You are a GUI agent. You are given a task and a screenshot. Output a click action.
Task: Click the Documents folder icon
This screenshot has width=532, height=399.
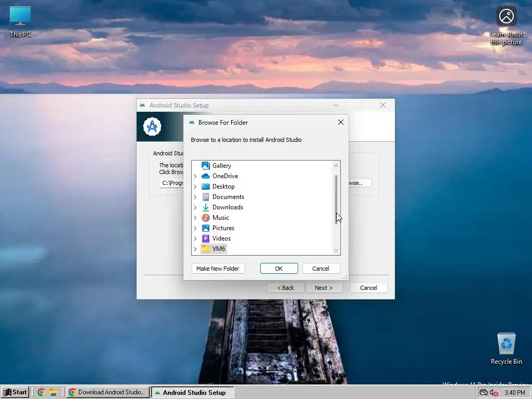[206, 197]
